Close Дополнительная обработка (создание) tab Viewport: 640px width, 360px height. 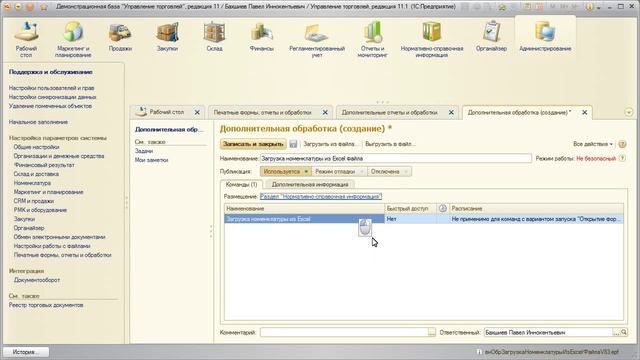pyautogui.click(x=584, y=112)
